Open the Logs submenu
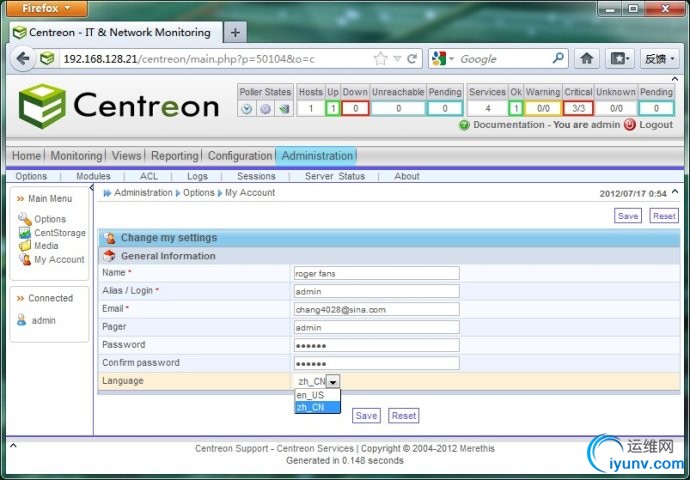This screenshot has width=690, height=480. 197,176
